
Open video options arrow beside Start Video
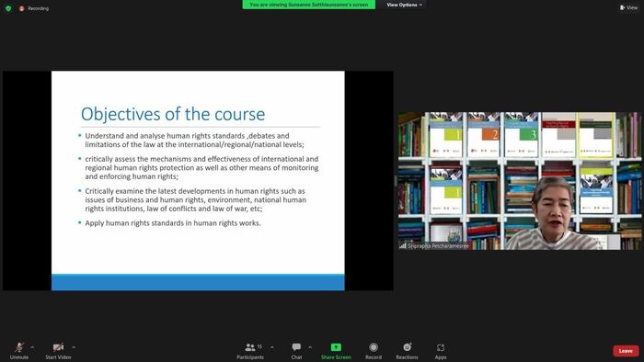click(x=74, y=347)
